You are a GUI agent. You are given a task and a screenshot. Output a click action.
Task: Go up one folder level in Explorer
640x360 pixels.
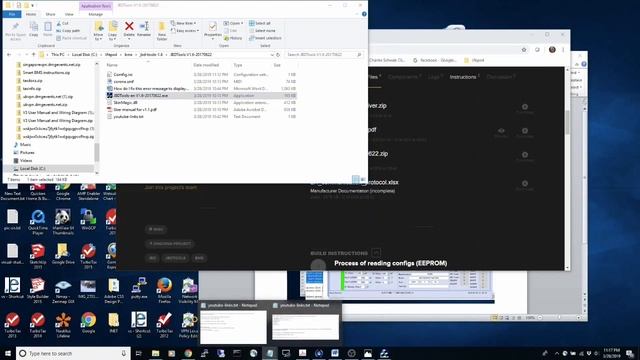(33, 54)
